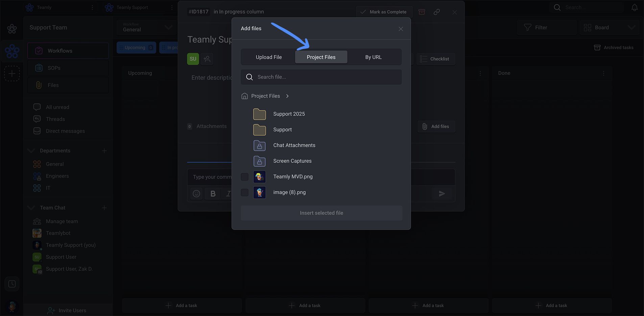
Task: Open the General department
Action: 55,164
